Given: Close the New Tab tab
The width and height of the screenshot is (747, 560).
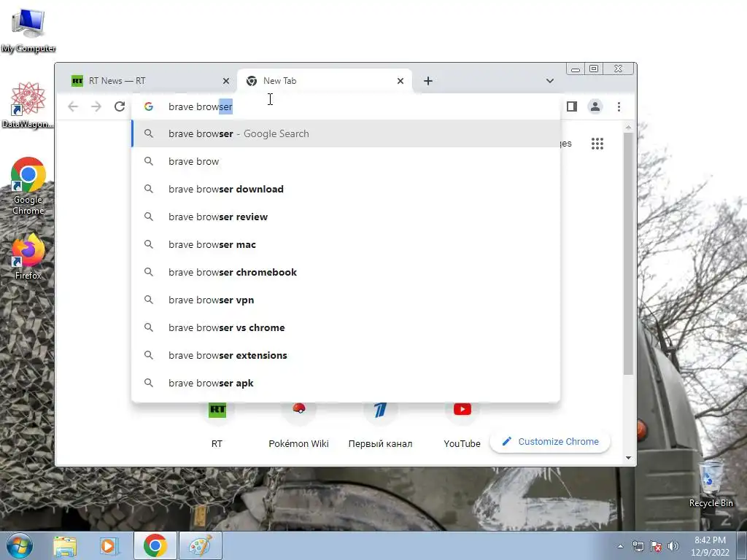Looking at the screenshot, I should (x=400, y=81).
